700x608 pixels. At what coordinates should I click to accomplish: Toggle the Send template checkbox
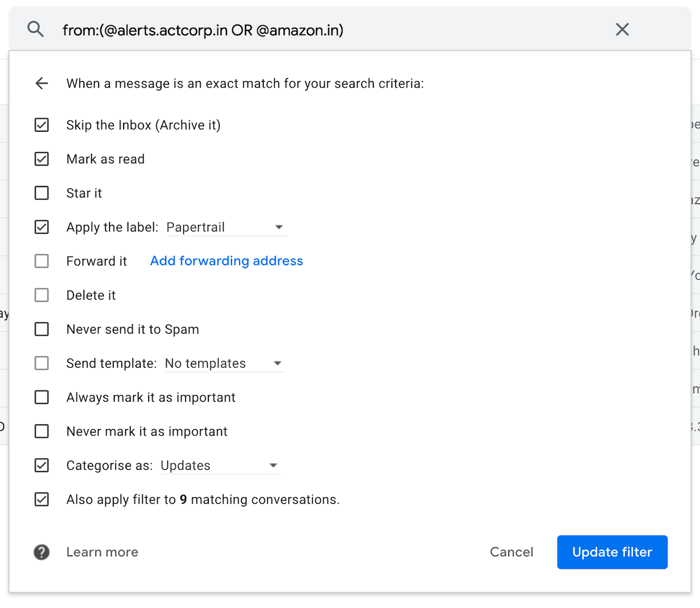click(41, 363)
